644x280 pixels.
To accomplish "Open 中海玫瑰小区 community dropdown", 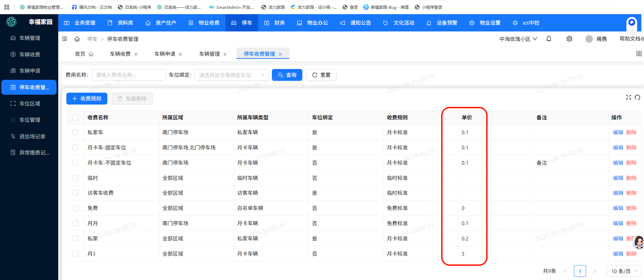I will pos(518,39).
